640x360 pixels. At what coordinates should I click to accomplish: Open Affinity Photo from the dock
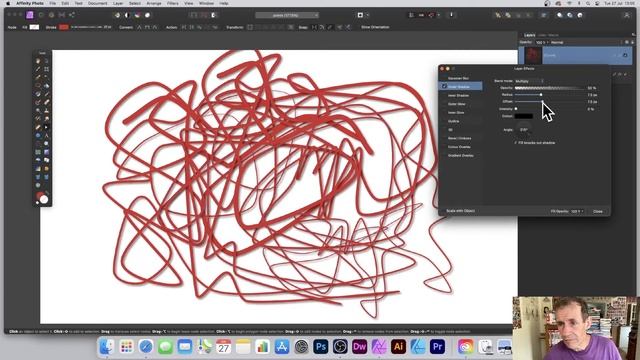(x=379, y=347)
